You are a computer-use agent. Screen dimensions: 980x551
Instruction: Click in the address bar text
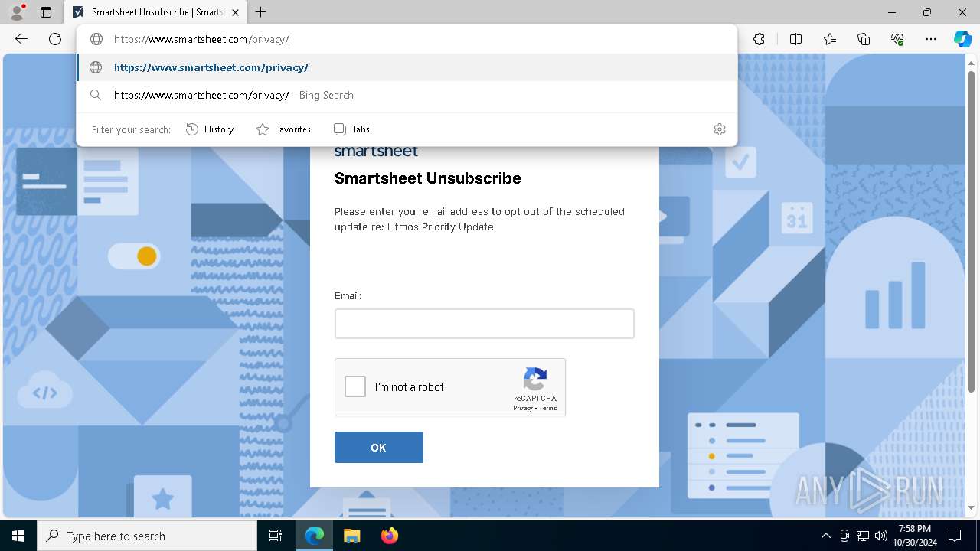pyautogui.click(x=201, y=39)
